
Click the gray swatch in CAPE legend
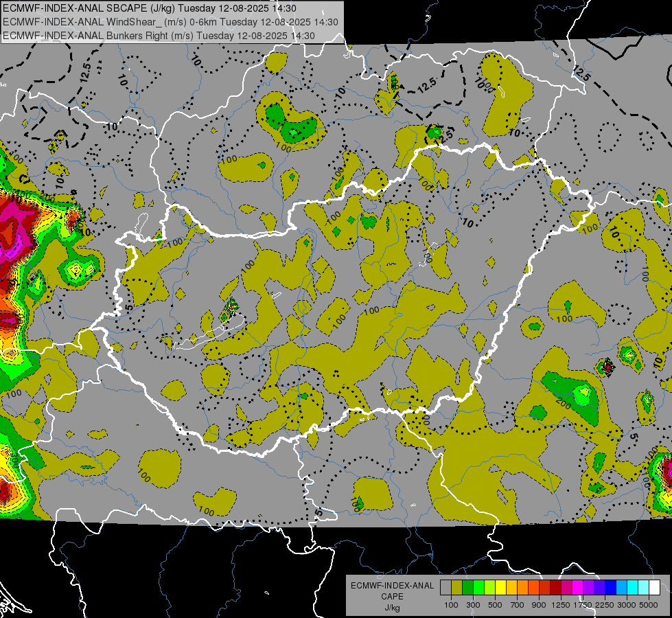(445, 588)
